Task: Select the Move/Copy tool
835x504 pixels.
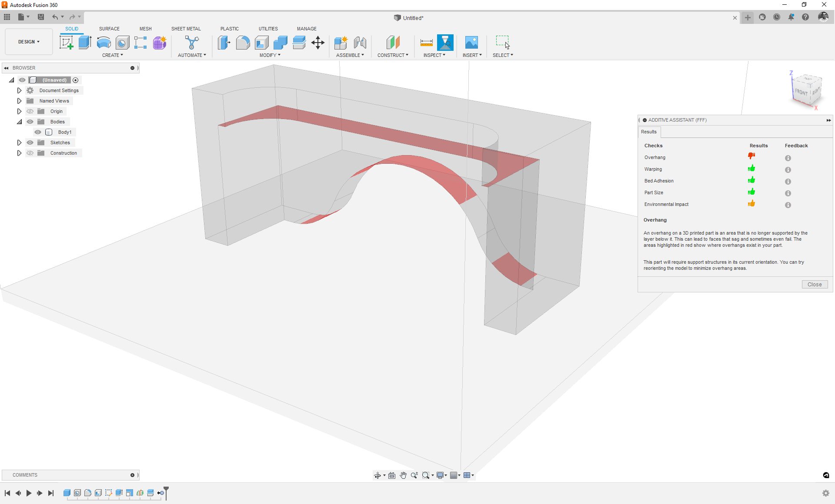Action: (317, 43)
